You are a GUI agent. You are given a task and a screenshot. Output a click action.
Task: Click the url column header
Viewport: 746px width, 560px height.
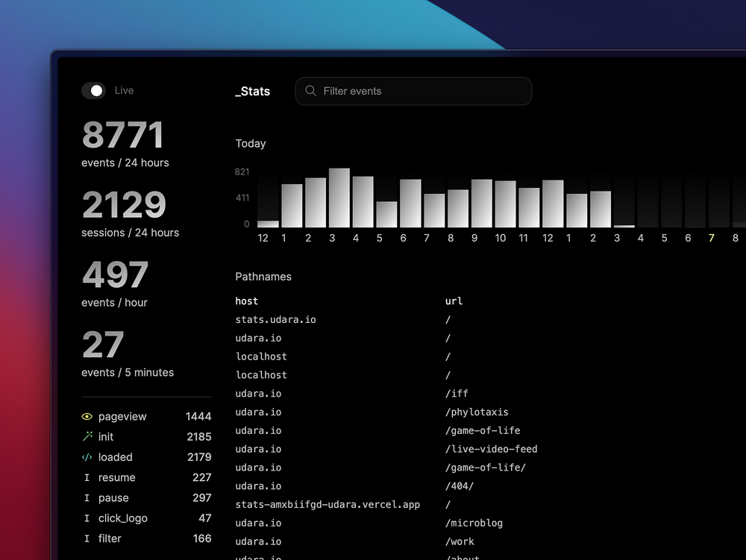[454, 301]
